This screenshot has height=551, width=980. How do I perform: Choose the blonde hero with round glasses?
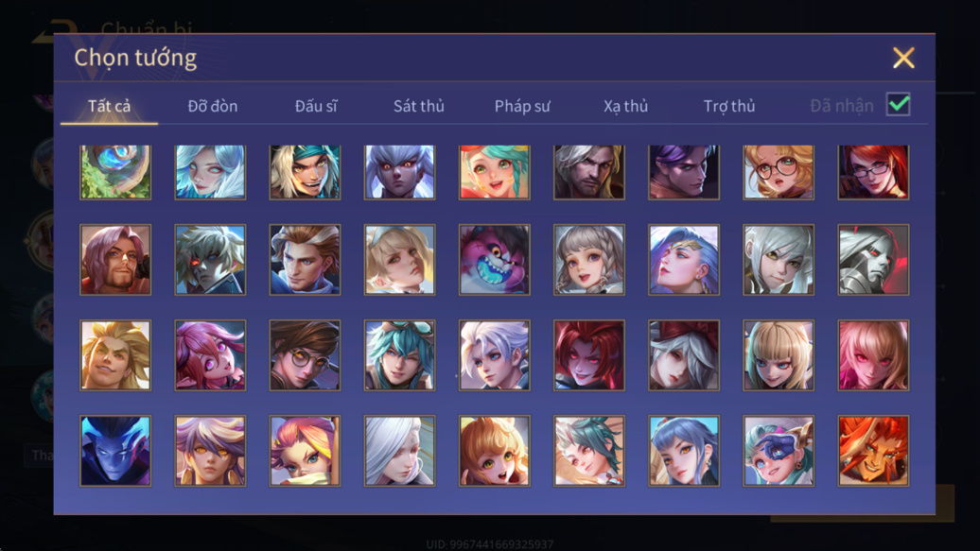click(x=779, y=172)
